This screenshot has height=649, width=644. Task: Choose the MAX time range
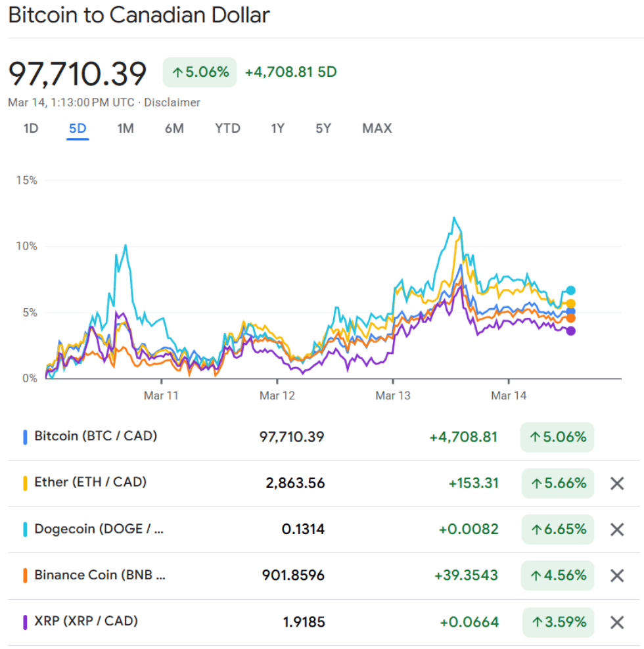pyautogui.click(x=377, y=128)
